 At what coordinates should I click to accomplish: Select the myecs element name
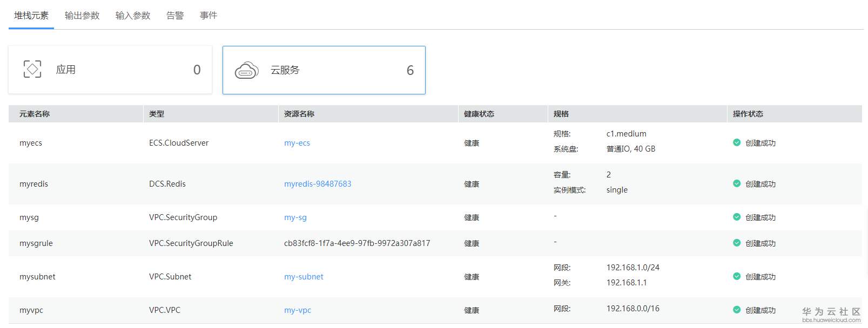point(31,143)
